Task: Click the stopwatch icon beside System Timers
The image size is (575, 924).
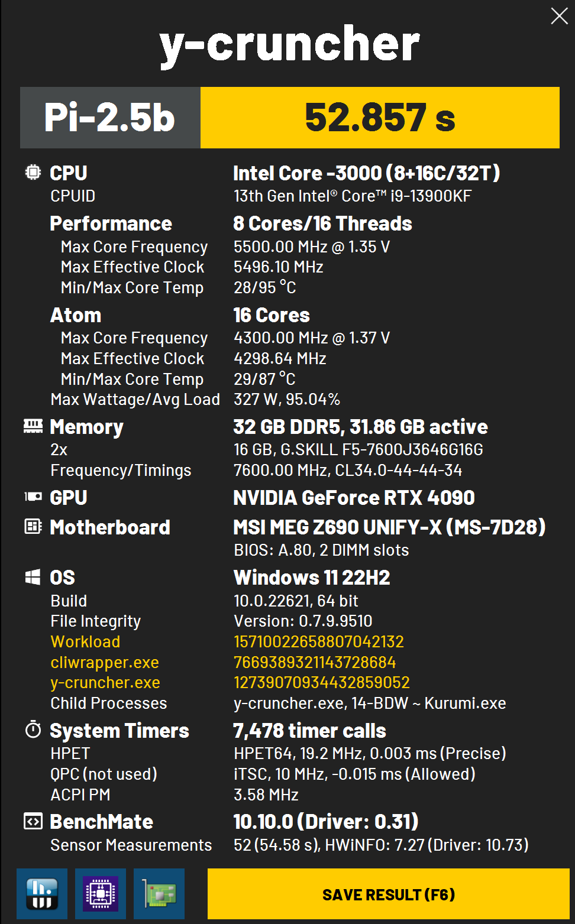Action: [x=33, y=730]
